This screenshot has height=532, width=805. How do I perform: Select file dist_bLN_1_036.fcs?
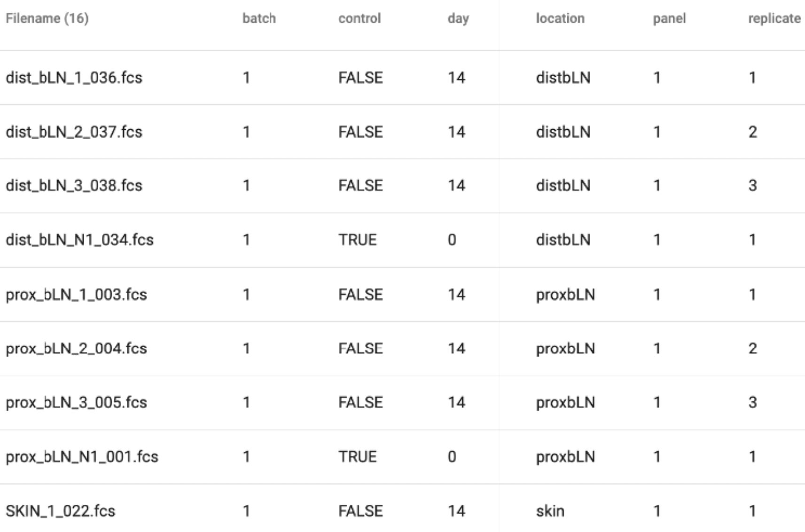(74, 78)
